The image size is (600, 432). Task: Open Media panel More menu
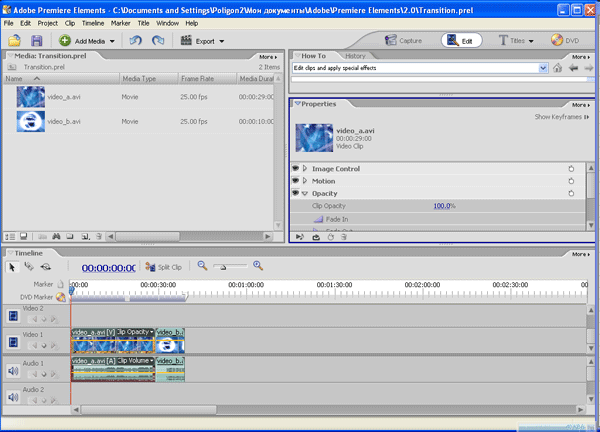(268, 57)
